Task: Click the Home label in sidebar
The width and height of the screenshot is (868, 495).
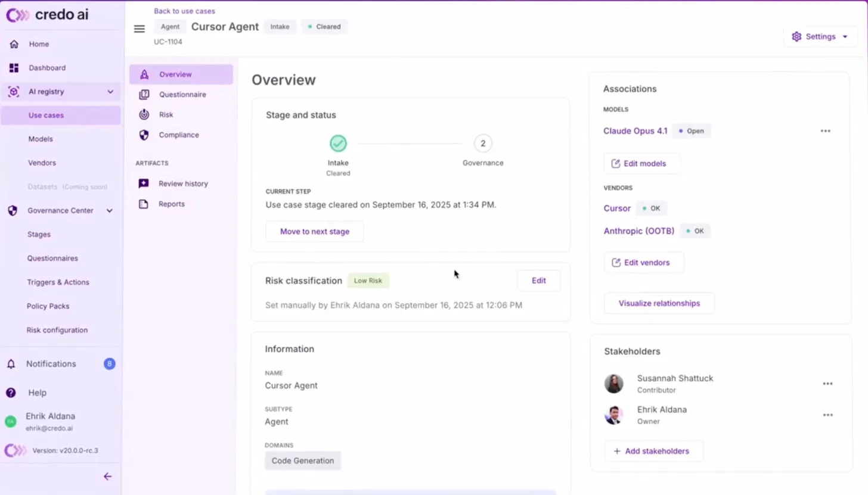Action: 39,44
